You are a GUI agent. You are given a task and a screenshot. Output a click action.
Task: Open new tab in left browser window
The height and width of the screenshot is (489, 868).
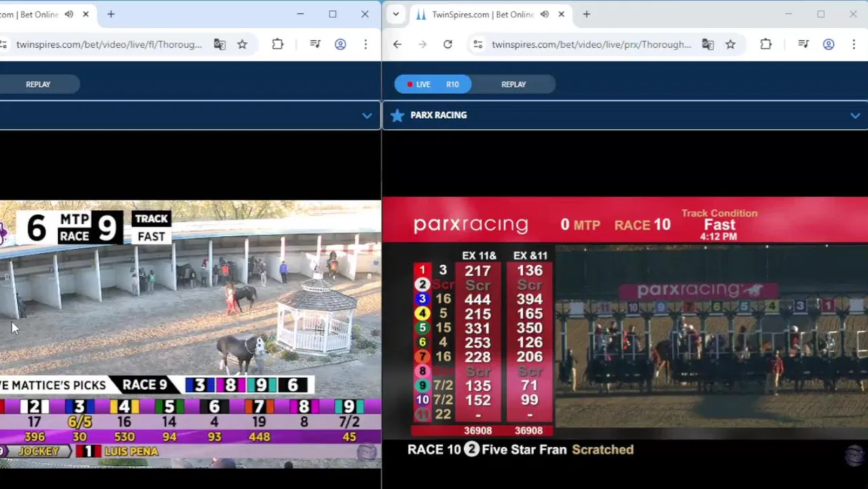click(111, 14)
